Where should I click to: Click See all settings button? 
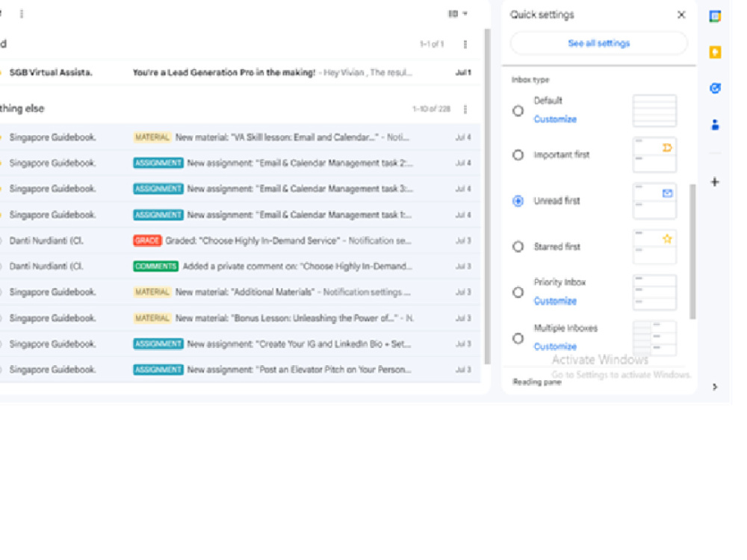pyautogui.click(x=599, y=43)
